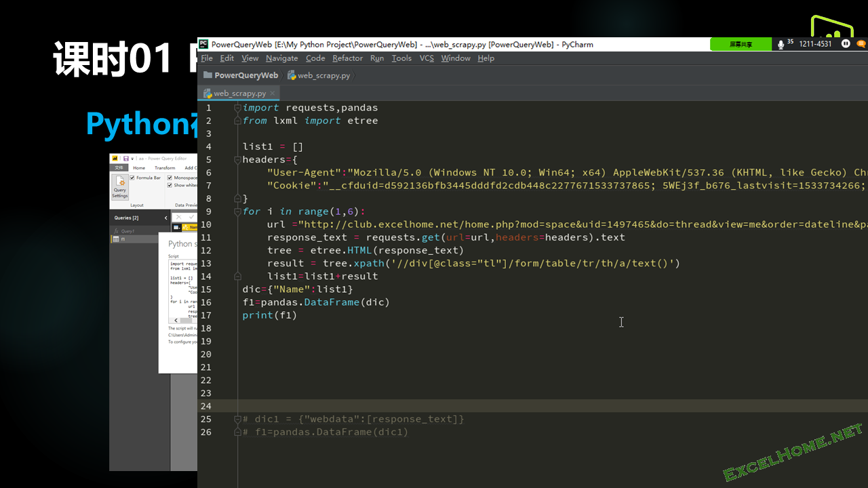Screen dimensions: 868x488
Task: Collapse the headers dictionary fold at line 5
Action: click(237, 159)
